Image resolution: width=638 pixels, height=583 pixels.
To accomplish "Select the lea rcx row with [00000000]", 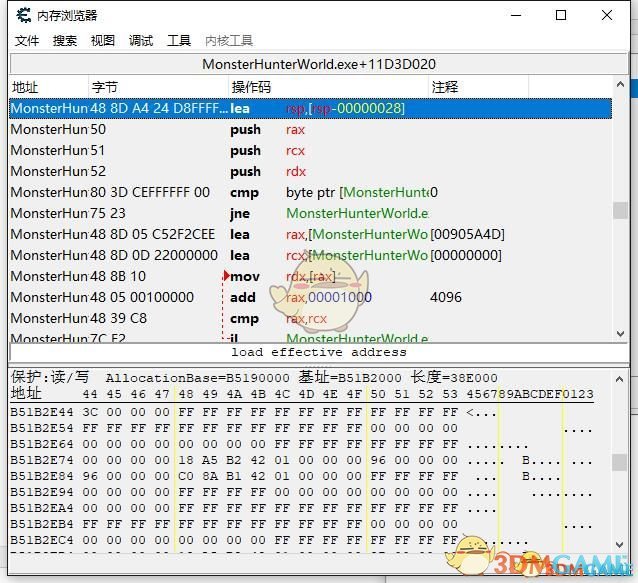I will [310, 255].
